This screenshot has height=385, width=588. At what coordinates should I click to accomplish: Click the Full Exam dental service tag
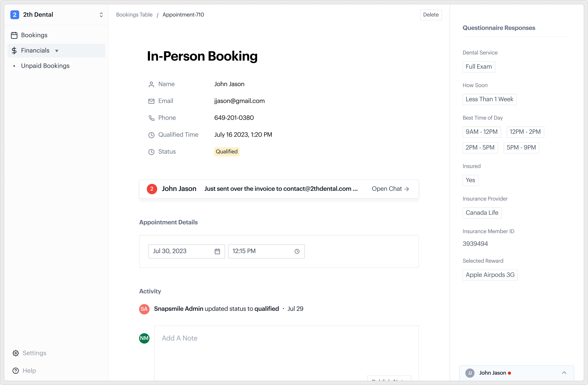pyautogui.click(x=479, y=67)
